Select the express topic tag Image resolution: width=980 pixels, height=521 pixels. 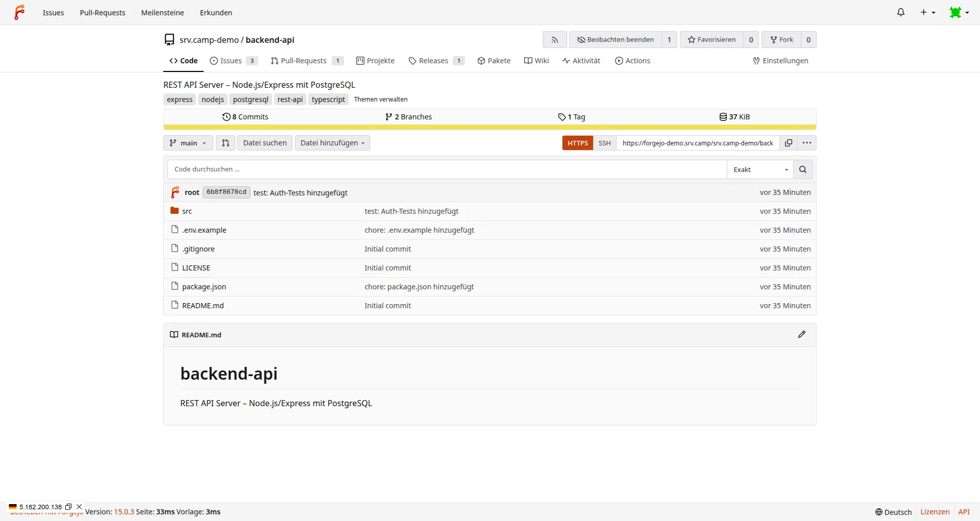coord(180,100)
